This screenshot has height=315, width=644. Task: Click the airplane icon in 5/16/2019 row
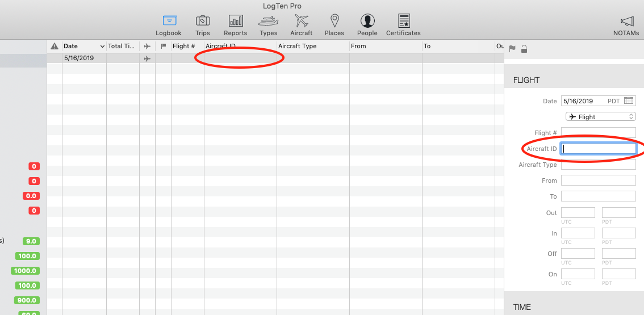tap(147, 58)
